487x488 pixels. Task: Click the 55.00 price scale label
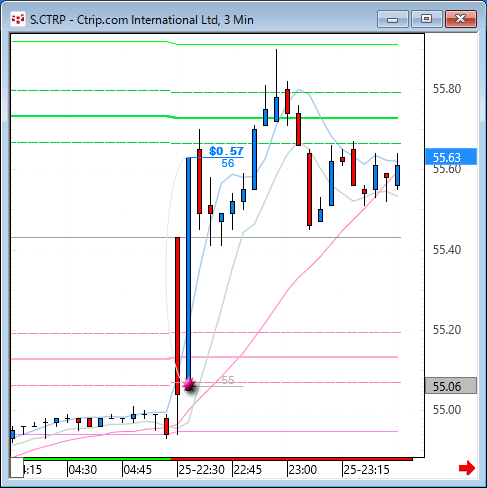click(447, 410)
